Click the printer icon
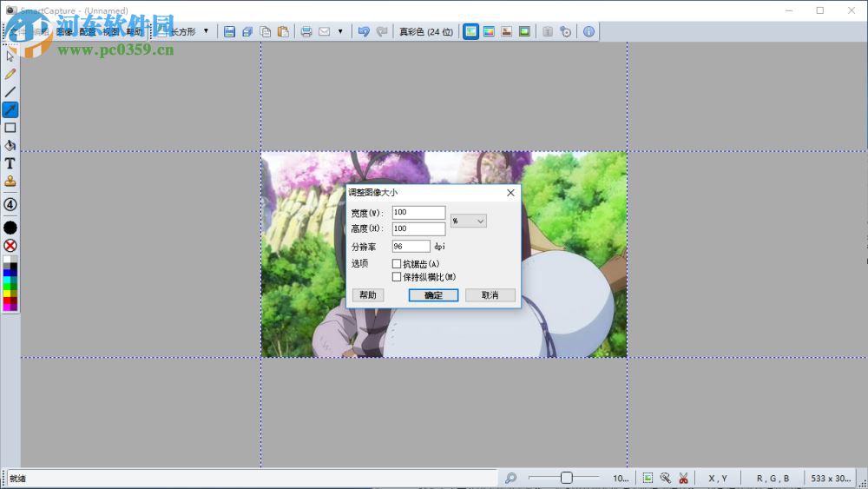The width and height of the screenshot is (868, 489). 306,31
